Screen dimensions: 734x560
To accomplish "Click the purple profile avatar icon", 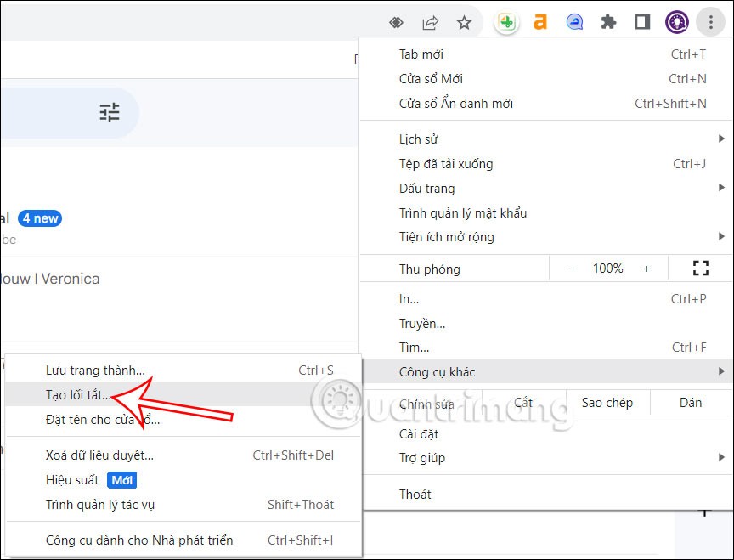I will (676, 22).
